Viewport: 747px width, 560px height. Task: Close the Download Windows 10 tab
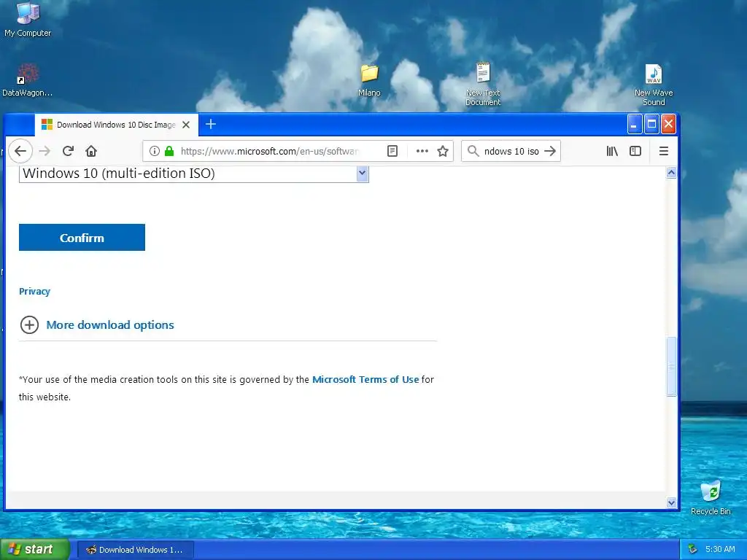pos(186,125)
